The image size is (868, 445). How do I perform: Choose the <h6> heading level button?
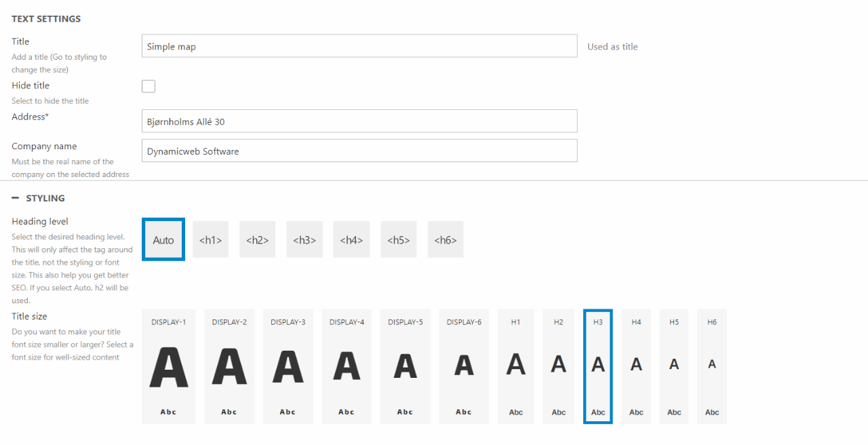446,239
